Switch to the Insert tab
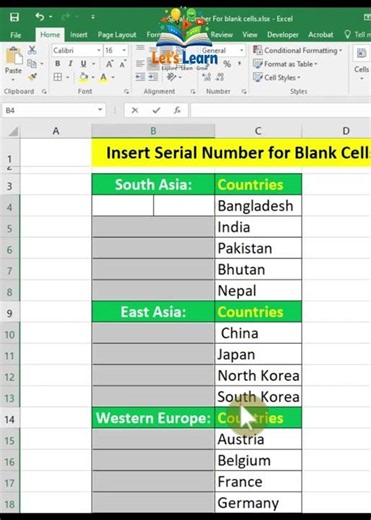The image size is (371, 520). tap(79, 35)
